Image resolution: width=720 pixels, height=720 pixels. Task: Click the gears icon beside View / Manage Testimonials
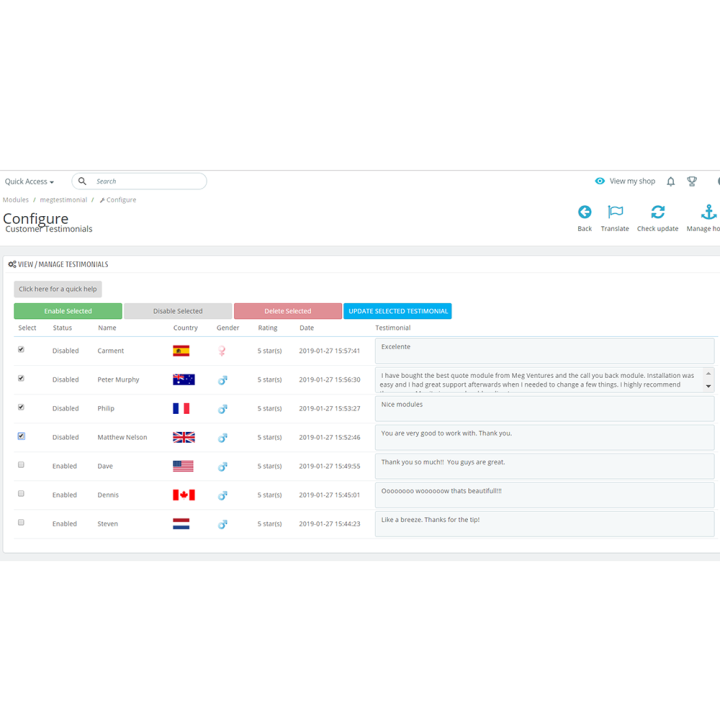12,264
